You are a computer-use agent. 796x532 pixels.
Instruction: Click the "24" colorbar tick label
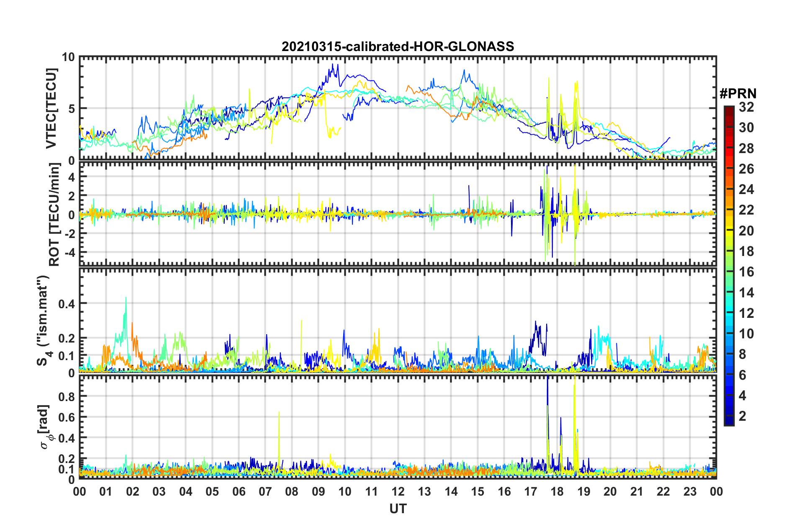pos(746,189)
